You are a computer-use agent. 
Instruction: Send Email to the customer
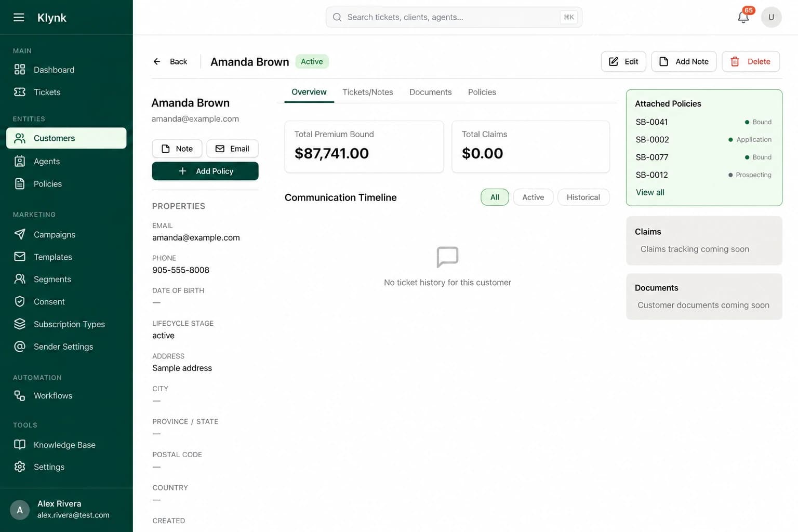pos(232,149)
